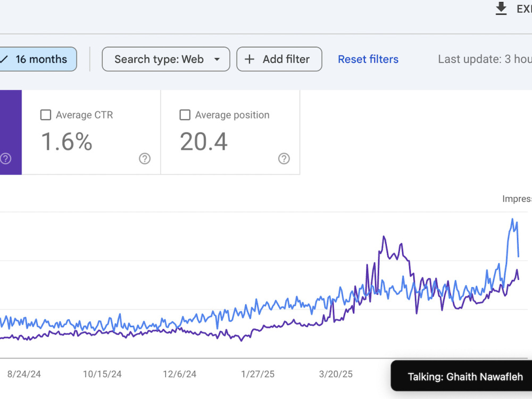532x399 pixels.
Task: Open the Search type: Web dropdown
Action: (x=166, y=59)
